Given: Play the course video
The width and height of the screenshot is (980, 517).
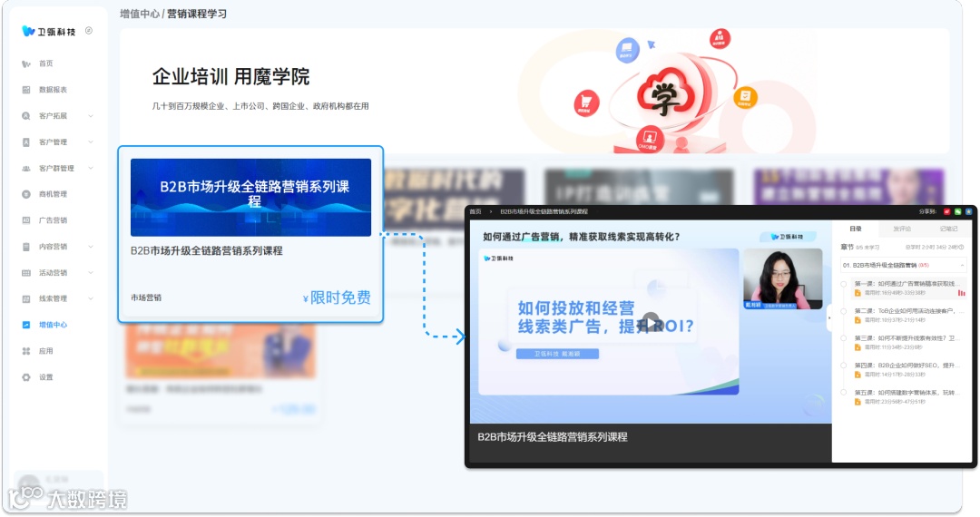Looking at the screenshot, I should tap(651, 322).
